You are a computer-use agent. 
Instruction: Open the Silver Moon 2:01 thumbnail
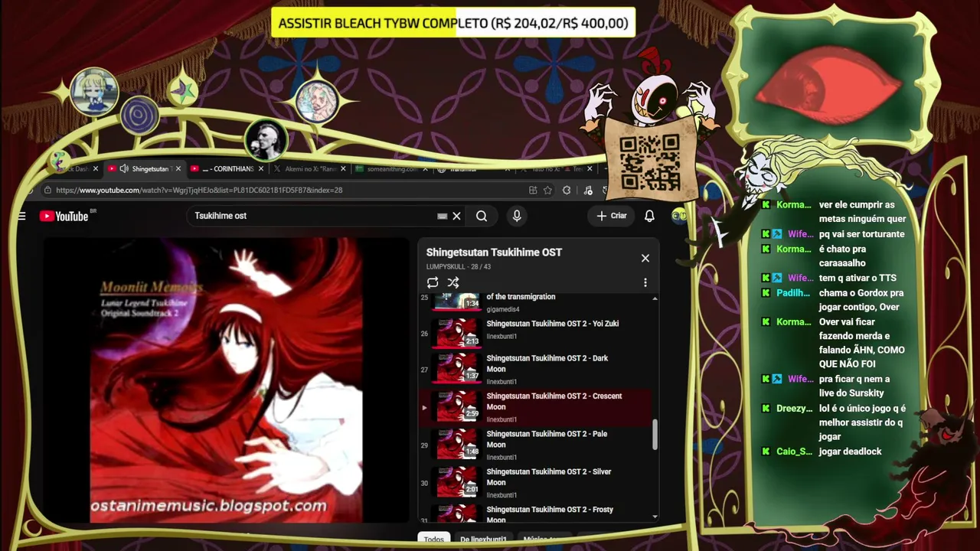click(457, 482)
